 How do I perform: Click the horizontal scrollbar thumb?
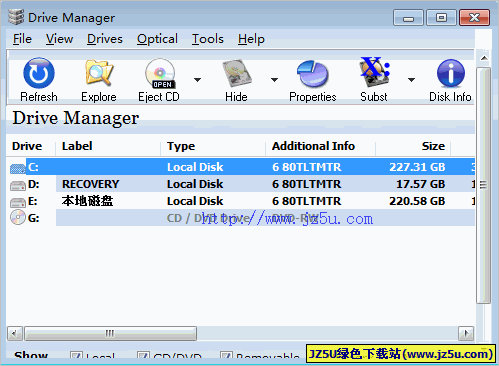point(110,333)
